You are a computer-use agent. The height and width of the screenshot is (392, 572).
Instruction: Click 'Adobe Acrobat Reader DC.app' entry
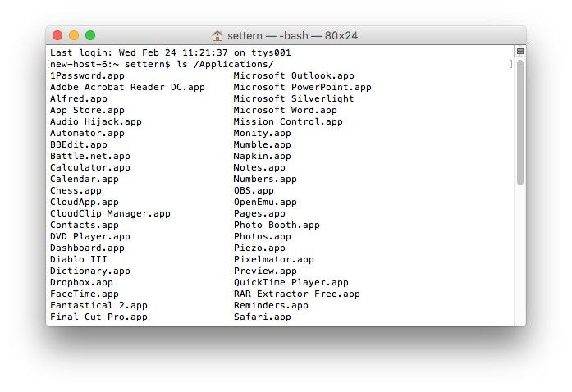pyautogui.click(x=127, y=87)
